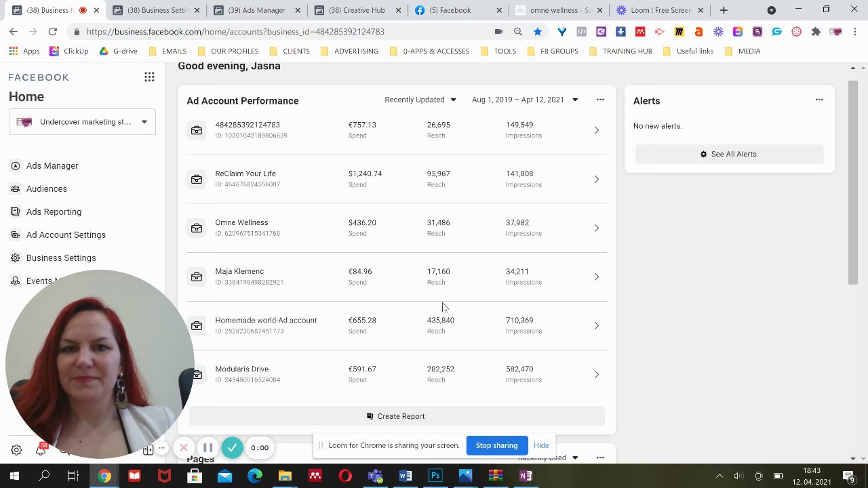
Task: Open the ClickUp bookmark
Action: [x=68, y=51]
